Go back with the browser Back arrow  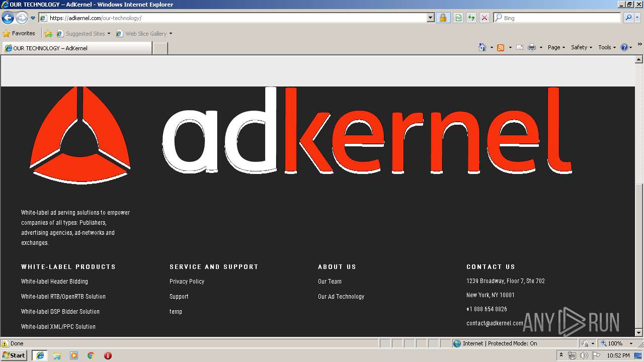tap(8, 18)
